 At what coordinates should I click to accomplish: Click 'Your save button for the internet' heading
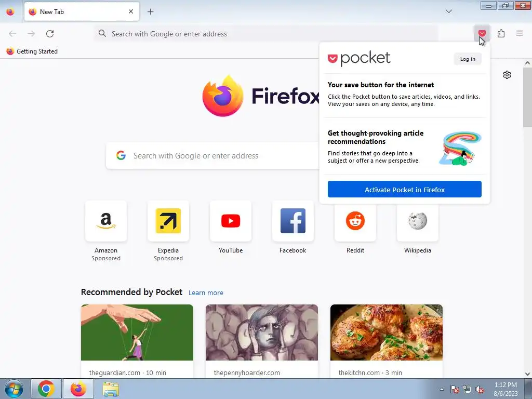[381, 85]
